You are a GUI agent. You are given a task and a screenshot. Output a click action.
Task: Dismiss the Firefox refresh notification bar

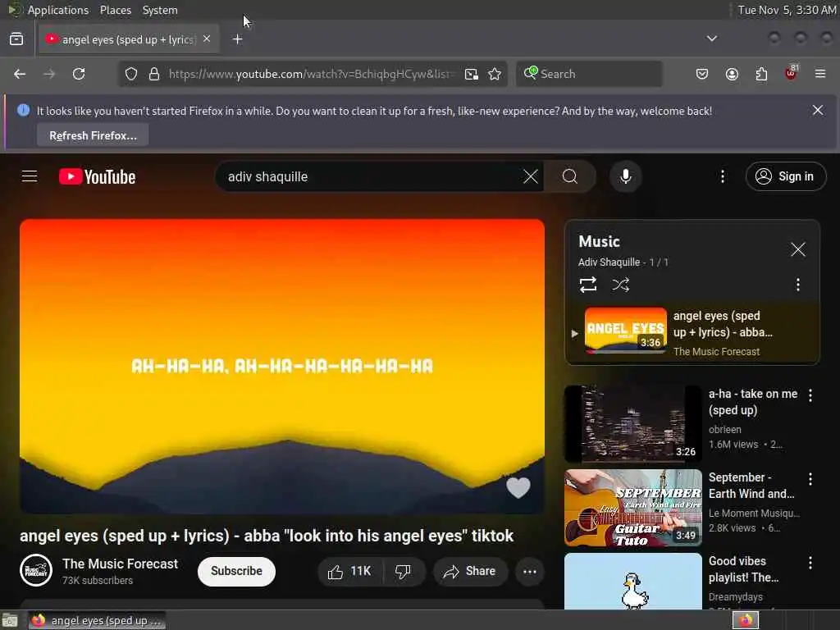click(818, 111)
